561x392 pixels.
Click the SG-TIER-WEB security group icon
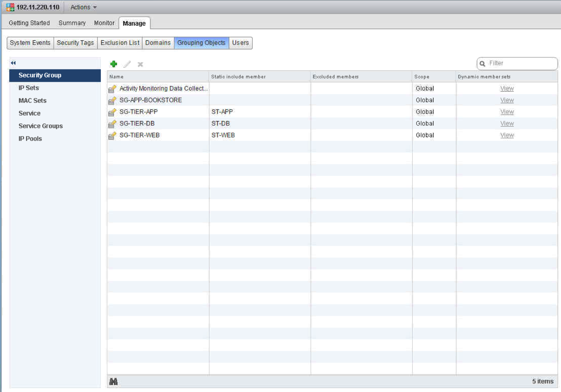(x=112, y=135)
